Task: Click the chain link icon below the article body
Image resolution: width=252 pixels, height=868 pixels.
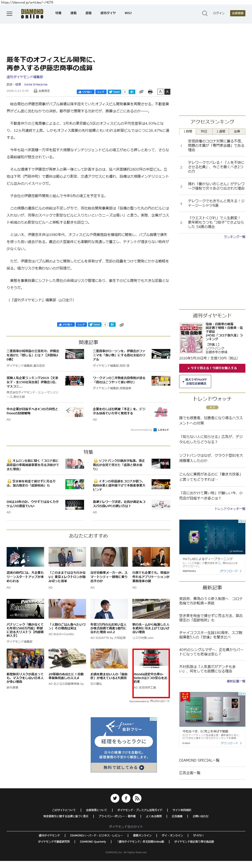Action: [x=122, y=325]
